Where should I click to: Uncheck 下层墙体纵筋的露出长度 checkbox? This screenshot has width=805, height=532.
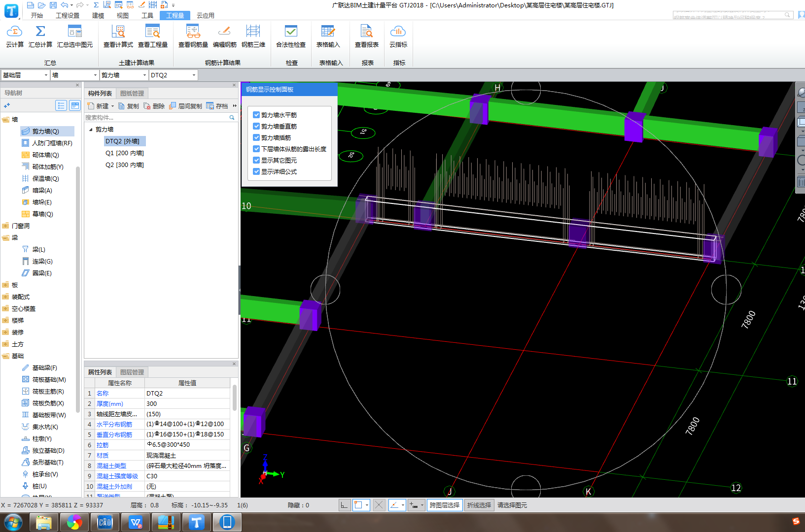pos(256,149)
